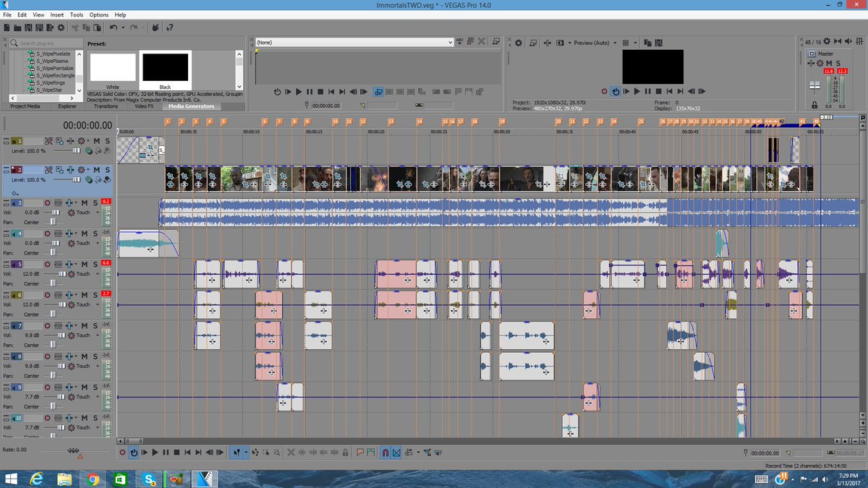Open project Properties gear icon in toolbar
Image resolution: width=868 pixels, height=488 pixels.
tap(61, 27)
